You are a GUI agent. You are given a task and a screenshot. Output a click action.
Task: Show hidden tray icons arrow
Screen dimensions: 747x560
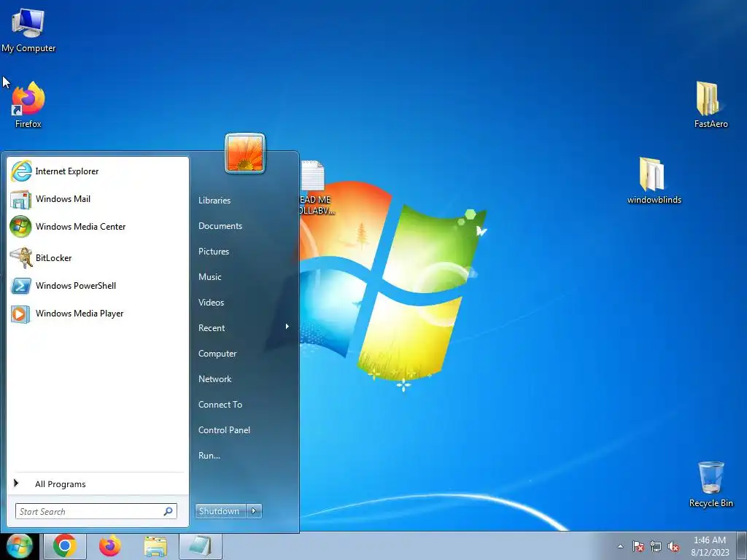620,546
